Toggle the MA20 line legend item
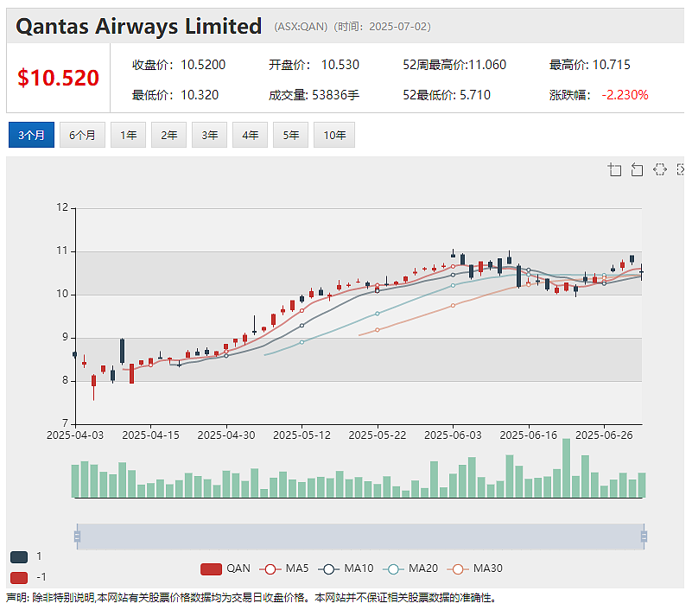This screenshot has width=692, height=616. coord(410,568)
